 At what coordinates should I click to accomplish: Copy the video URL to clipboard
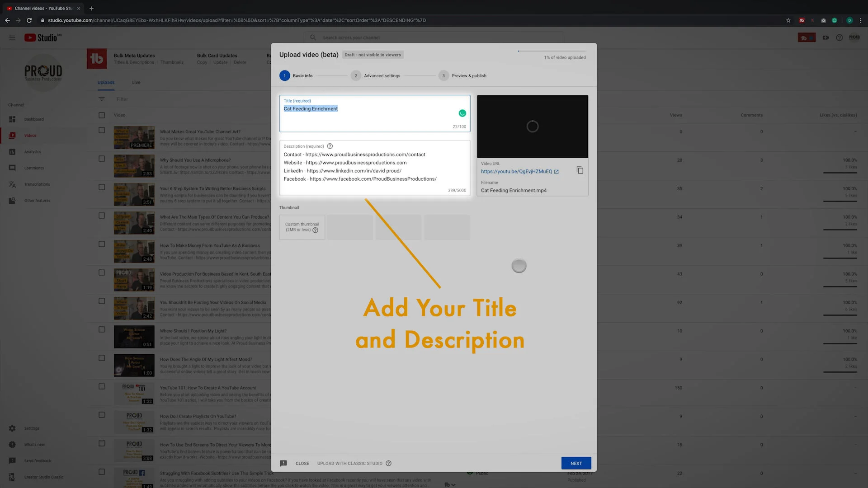(x=580, y=170)
